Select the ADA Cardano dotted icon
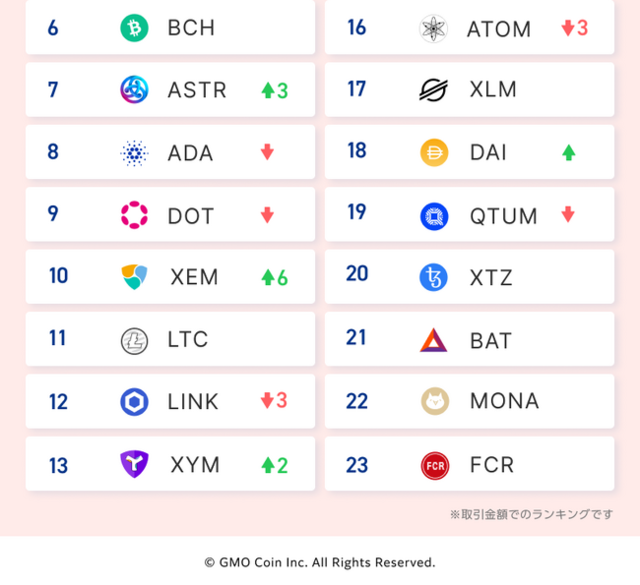Image resolution: width=640 pixels, height=585 pixels. [x=134, y=153]
